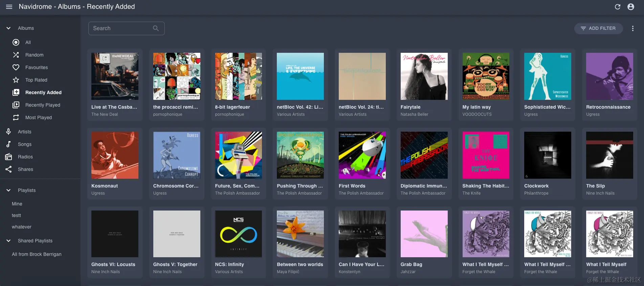Open Future, Sex, Computers album cover
Screen dimensions: 644x286
pyautogui.click(x=239, y=155)
